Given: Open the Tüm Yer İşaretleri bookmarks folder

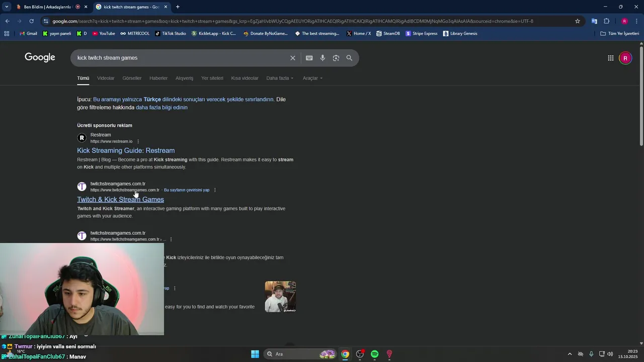Looking at the screenshot, I should coord(620,34).
